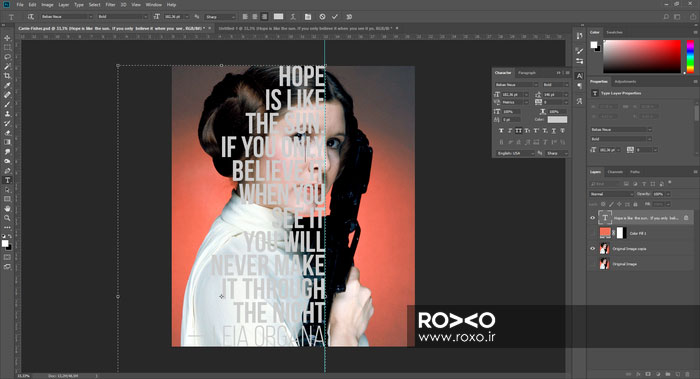Toggle text orientation in options bar
The height and width of the screenshot is (379, 700).
(30, 17)
